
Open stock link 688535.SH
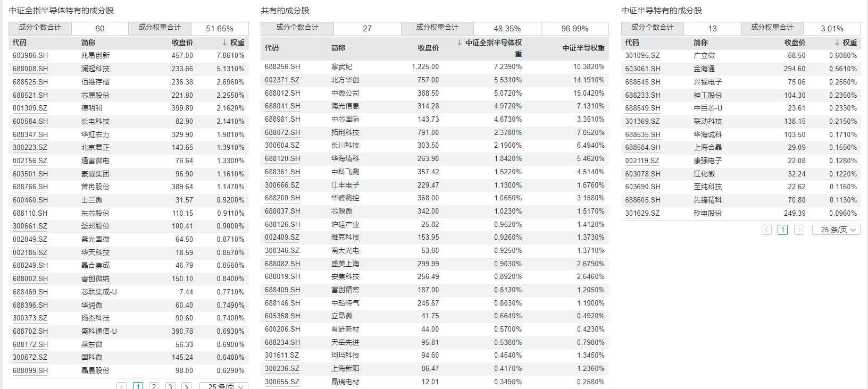click(642, 134)
